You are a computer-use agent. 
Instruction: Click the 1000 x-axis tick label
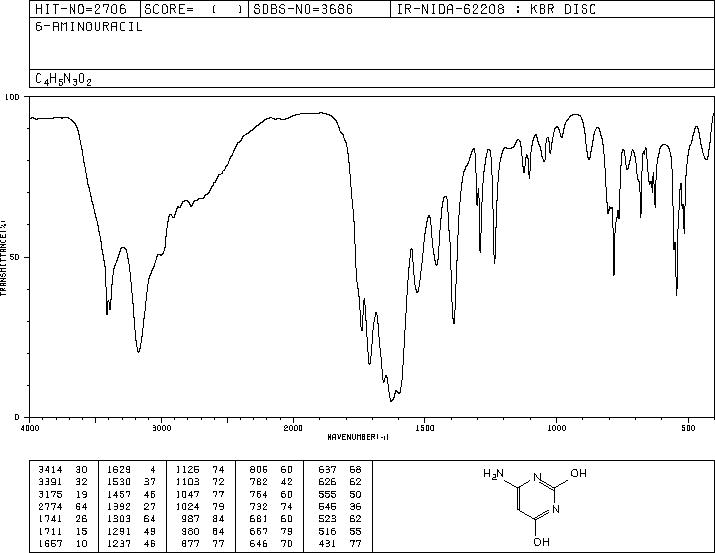tap(557, 428)
